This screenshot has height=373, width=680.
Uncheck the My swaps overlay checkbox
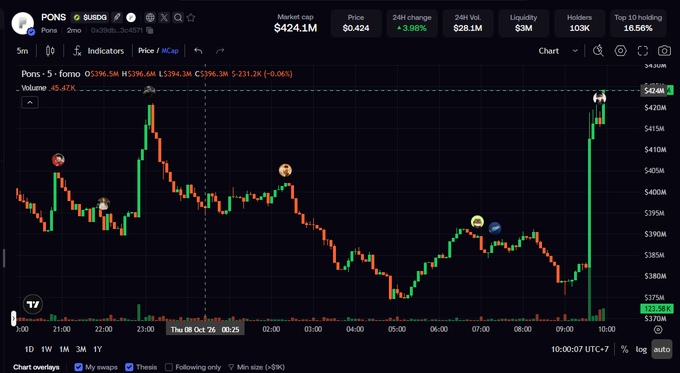tap(78, 367)
